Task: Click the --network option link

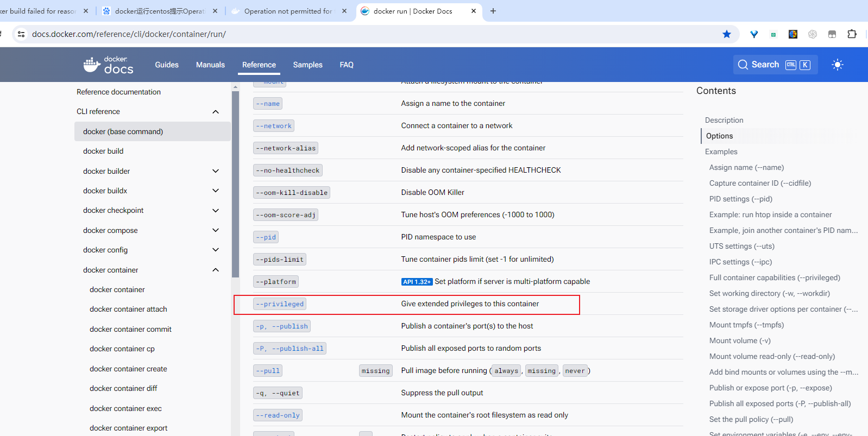Action: point(274,126)
